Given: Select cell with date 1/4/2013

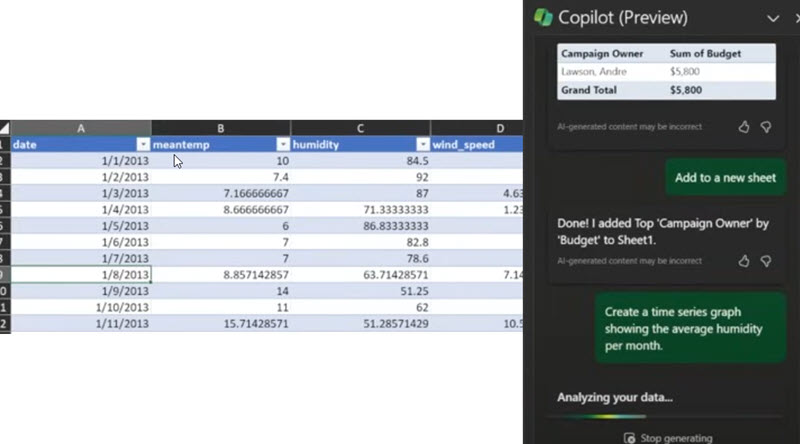Looking at the screenshot, I should tap(81, 210).
